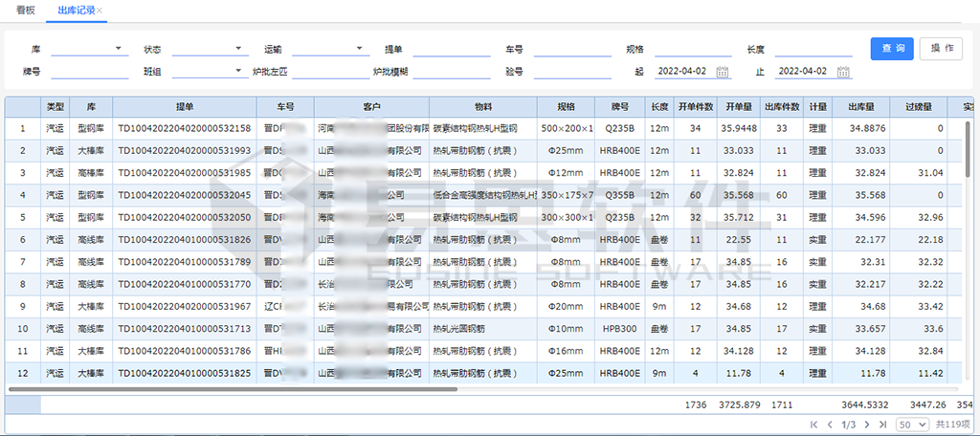Expand the 库 filter dropdown

[x=119, y=49]
